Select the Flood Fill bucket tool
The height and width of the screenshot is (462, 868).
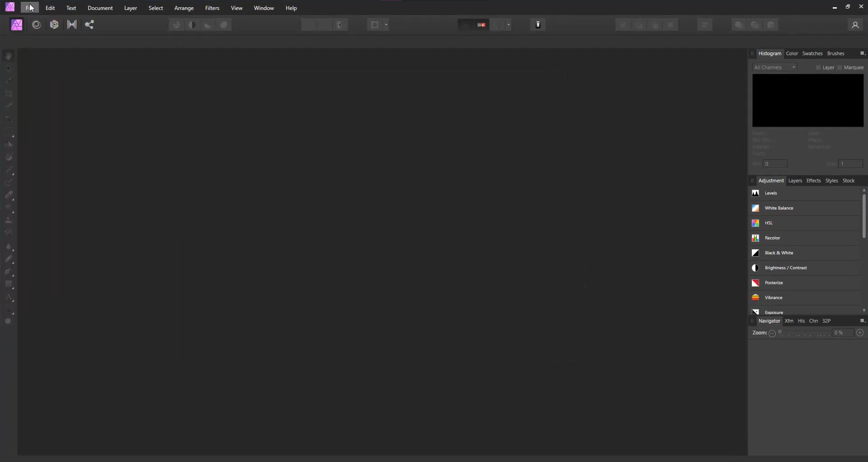pyautogui.click(x=9, y=145)
